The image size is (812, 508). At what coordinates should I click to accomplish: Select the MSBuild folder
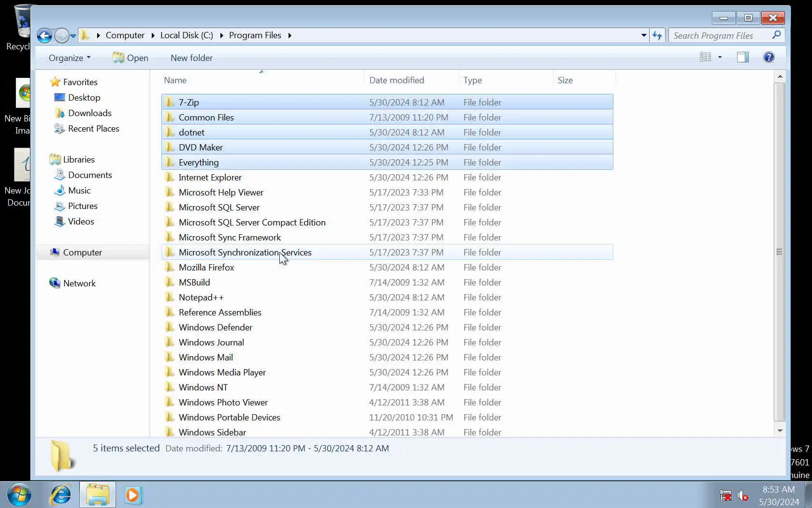[194, 282]
